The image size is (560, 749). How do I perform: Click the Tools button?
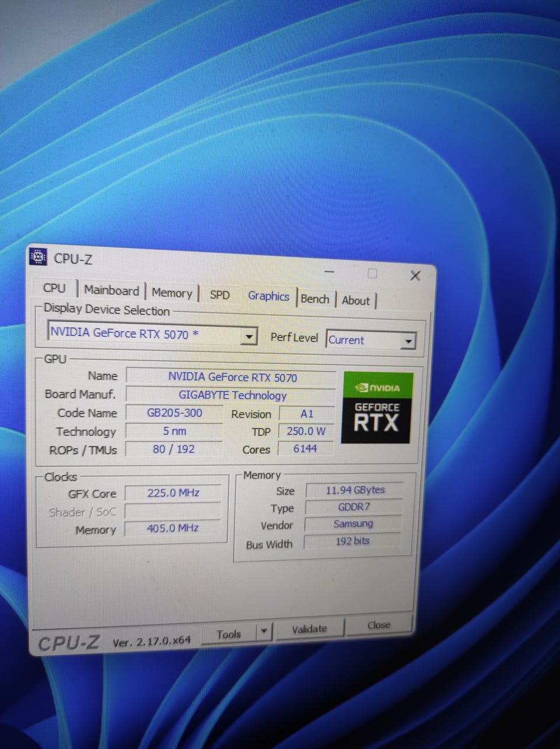[229, 634]
